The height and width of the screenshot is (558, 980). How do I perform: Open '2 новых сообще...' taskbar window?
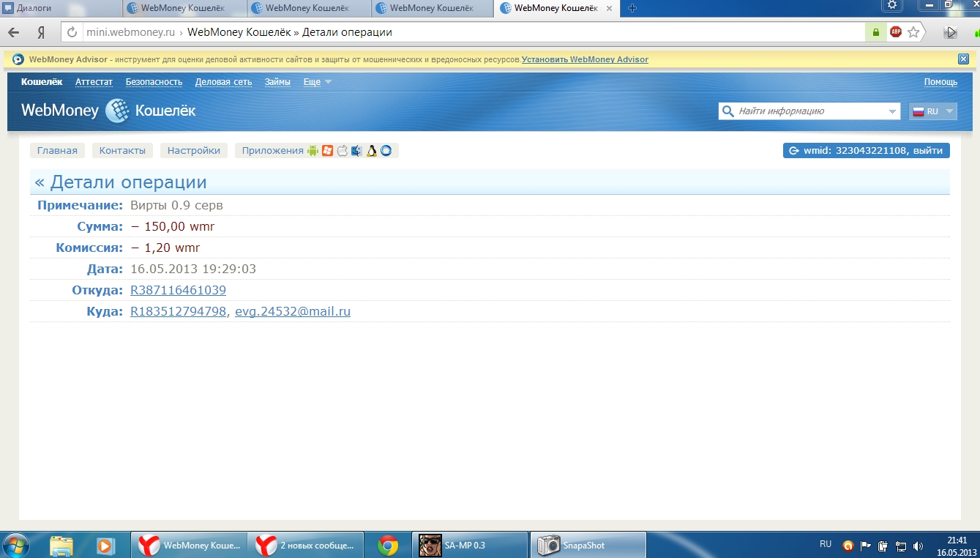coord(304,546)
